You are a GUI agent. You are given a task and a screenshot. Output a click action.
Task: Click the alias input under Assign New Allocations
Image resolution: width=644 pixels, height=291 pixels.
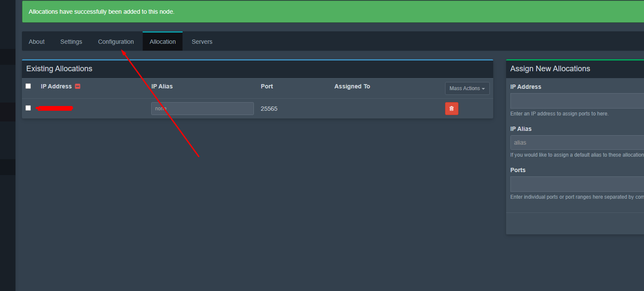click(x=577, y=142)
